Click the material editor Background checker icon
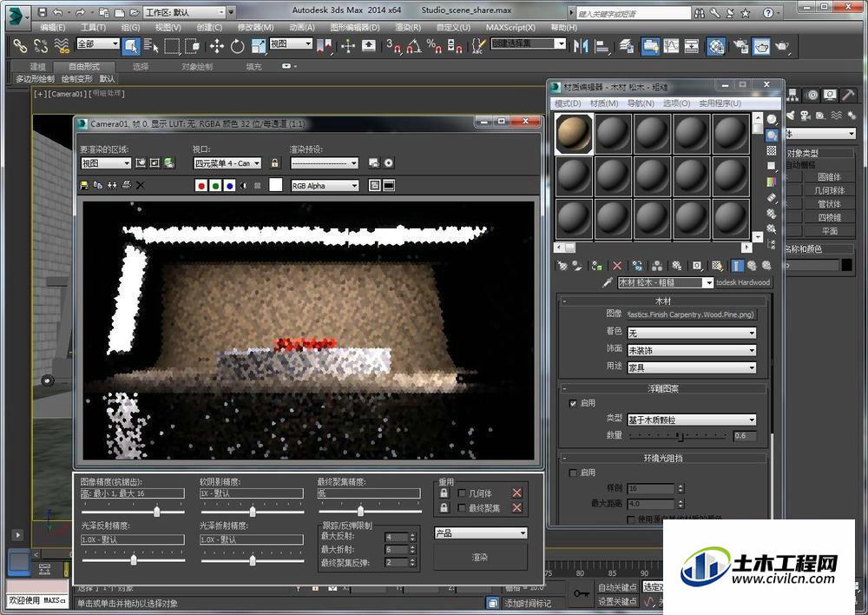868x615 pixels. coord(772,150)
